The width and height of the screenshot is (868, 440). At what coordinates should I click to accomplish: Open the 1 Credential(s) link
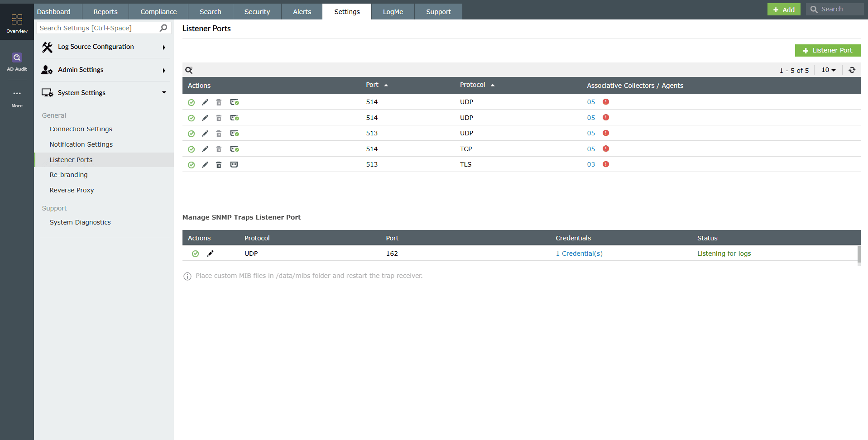tap(579, 253)
